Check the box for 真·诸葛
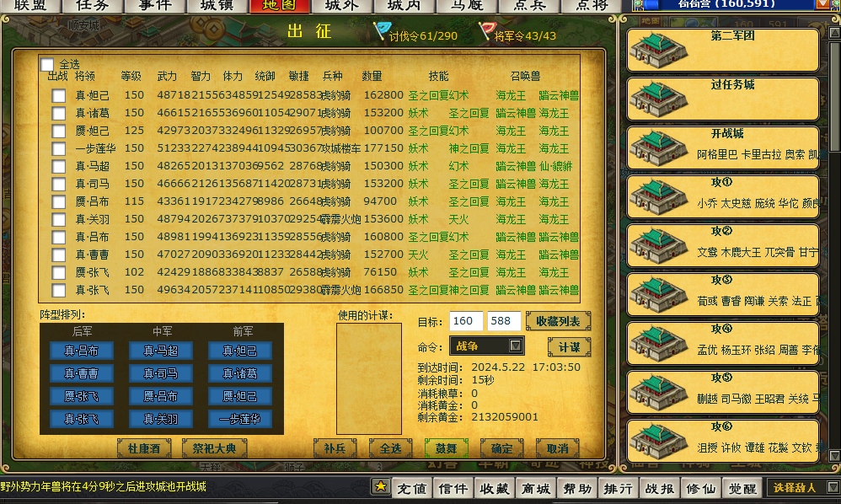841x504 pixels. click(x=58, y=113)
